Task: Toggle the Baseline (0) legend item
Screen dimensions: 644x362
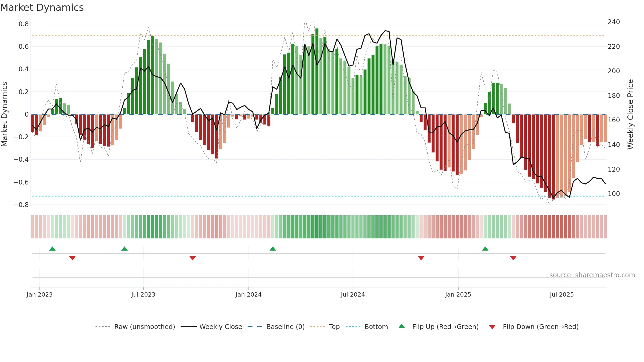Action: click(x=276, y=327)
